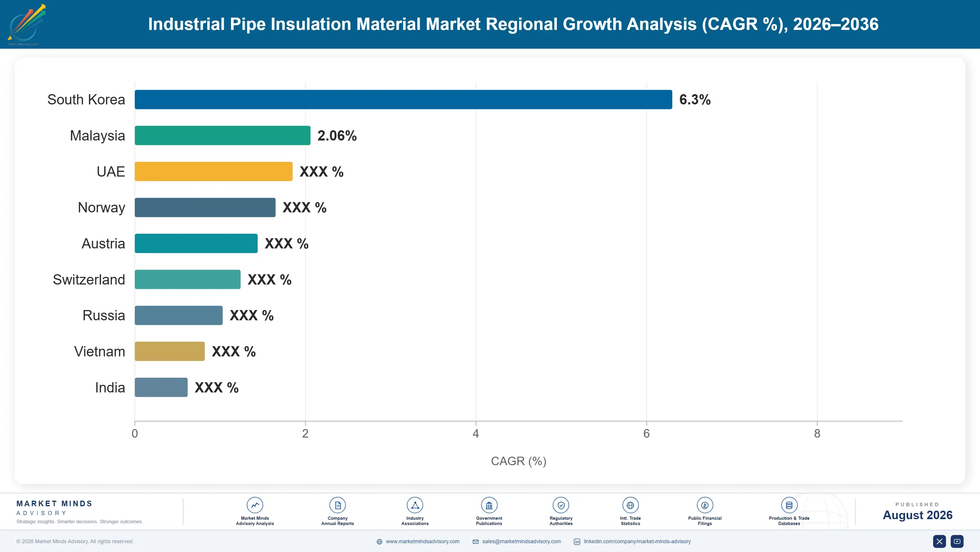
Task: Click the XXX % label next to UAE
Action: pos(321,172)
